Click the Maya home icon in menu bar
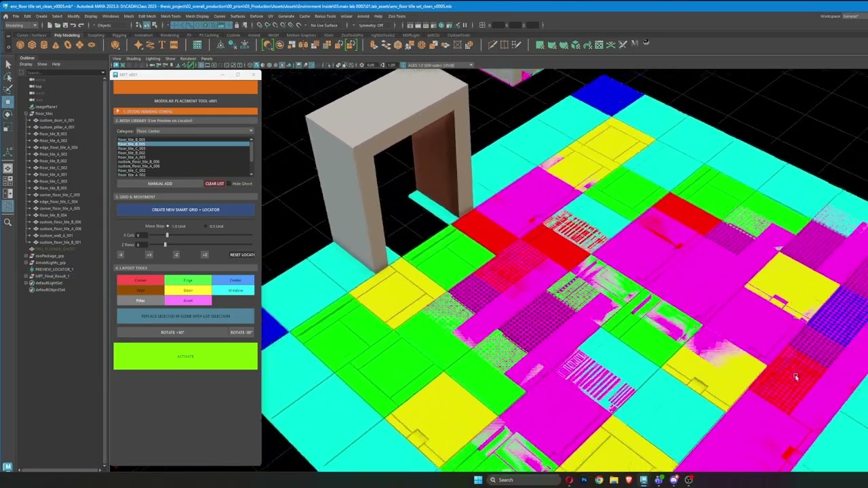 coord(5,16)
